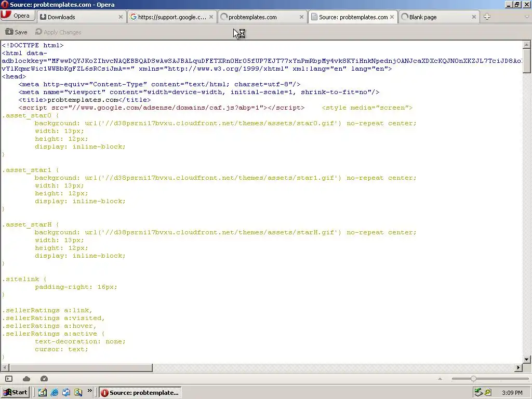Close the Downloads tab
Screen dimensions: 532x399
[x=121, y=17]
